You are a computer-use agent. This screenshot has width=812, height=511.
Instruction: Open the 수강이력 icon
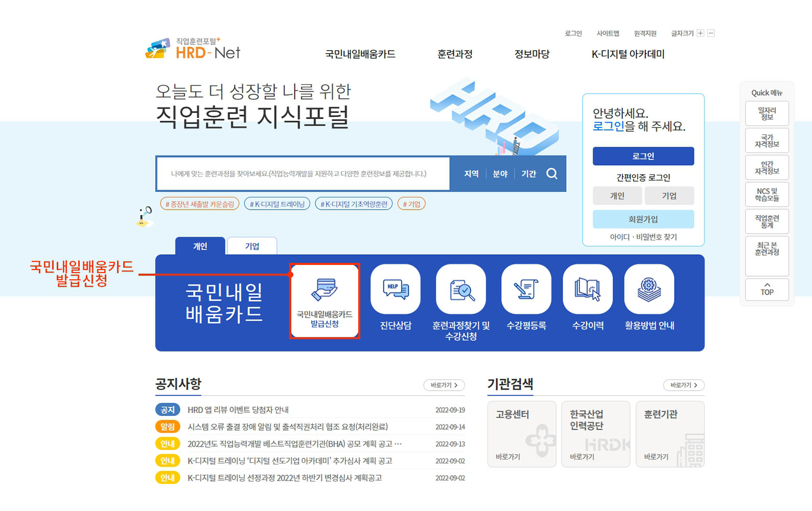coord(588,289)
